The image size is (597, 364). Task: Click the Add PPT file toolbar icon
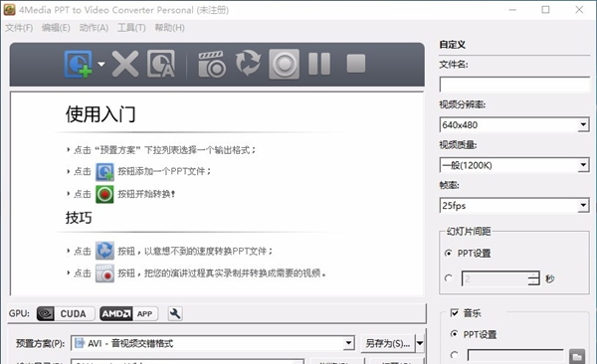[x=78, y=64]
